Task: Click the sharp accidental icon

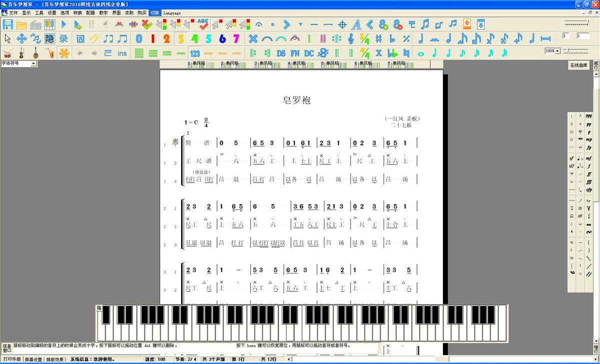Action: (378, 38)
